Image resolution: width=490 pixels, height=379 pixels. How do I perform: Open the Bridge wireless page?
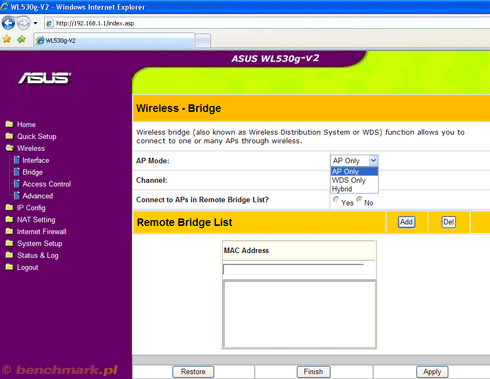(33, 172)
